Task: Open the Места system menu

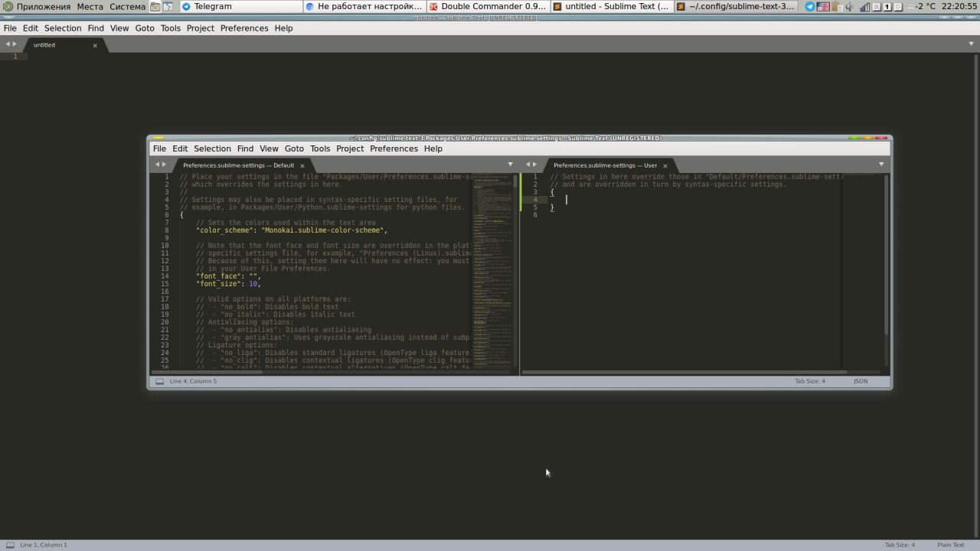Action: click(x=90, y=6)
